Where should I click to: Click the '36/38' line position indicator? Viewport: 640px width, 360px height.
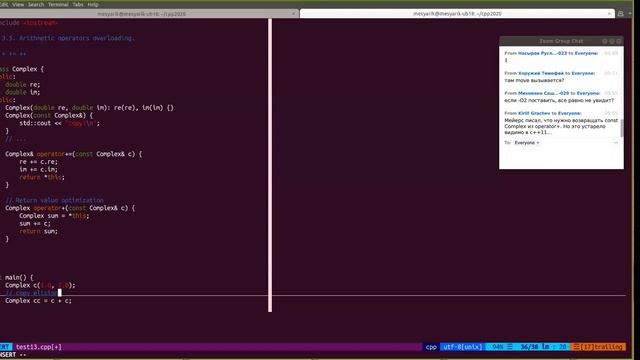click(529, 347)
